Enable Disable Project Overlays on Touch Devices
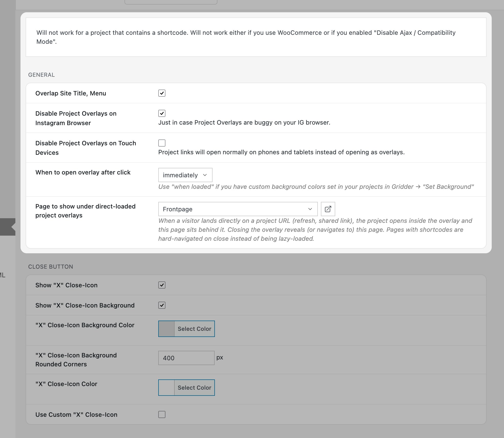The width and height of the screenshot is (504, 438). pos(162,143)
